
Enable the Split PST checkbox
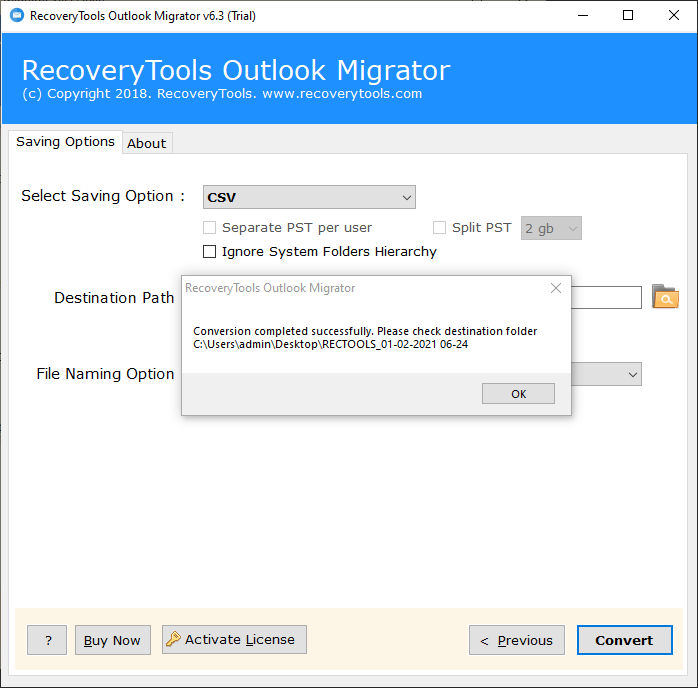tap(439, 227)
